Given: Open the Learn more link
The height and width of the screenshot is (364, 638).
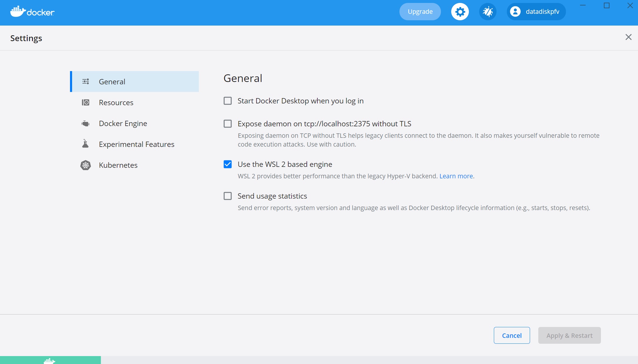Looking at the screenshot, I should point(456,176).
